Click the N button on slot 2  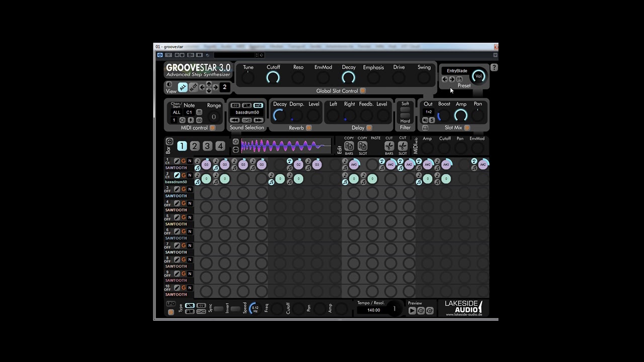tap(190, 175)
